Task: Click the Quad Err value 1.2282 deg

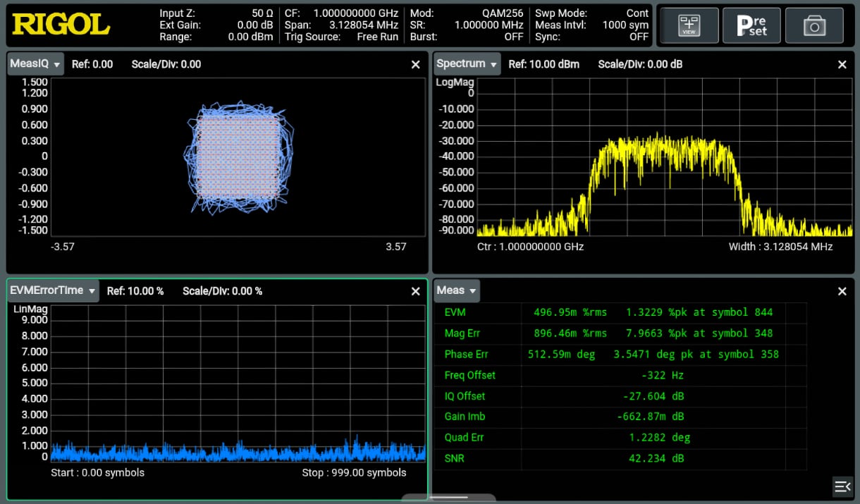Action: (x=660, y=438)
